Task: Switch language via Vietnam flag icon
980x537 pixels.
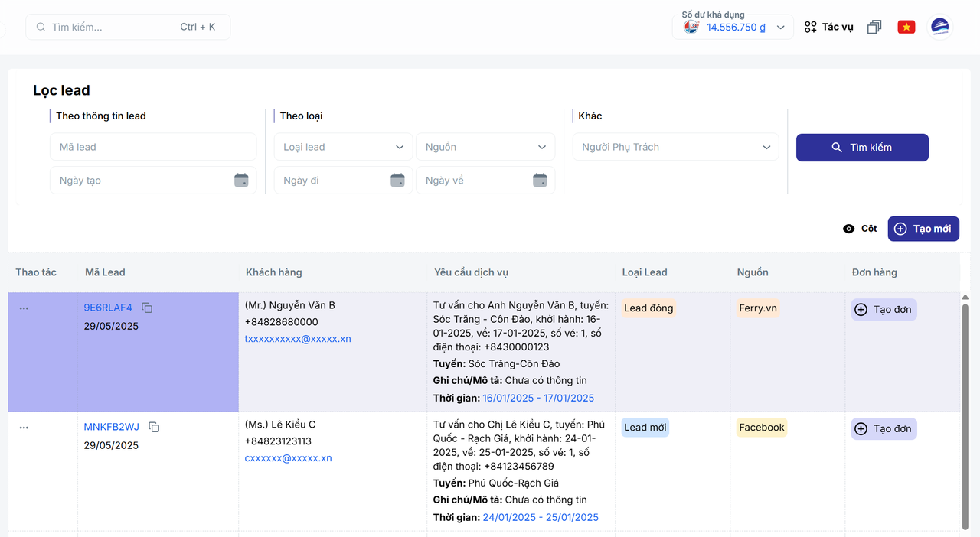Action: coord(906,28)
